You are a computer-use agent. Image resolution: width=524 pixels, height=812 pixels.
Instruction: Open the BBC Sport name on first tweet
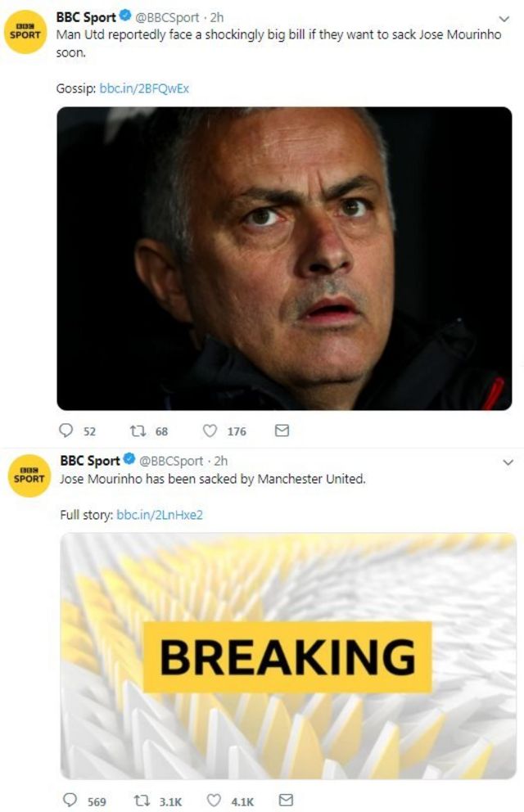[x=85, y=17]
